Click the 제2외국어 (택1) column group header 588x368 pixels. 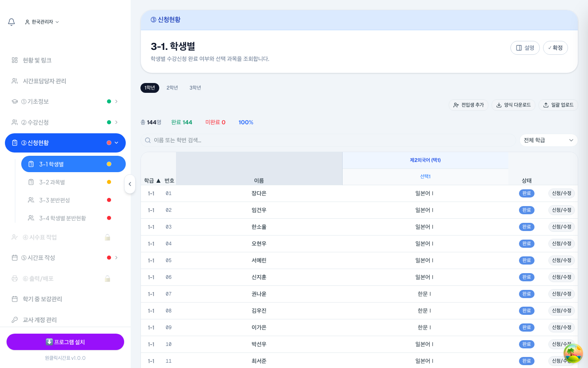click(425, 160)
